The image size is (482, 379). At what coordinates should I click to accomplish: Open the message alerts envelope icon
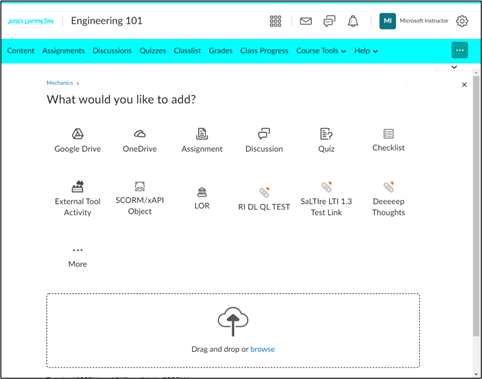tap(306, 21)
